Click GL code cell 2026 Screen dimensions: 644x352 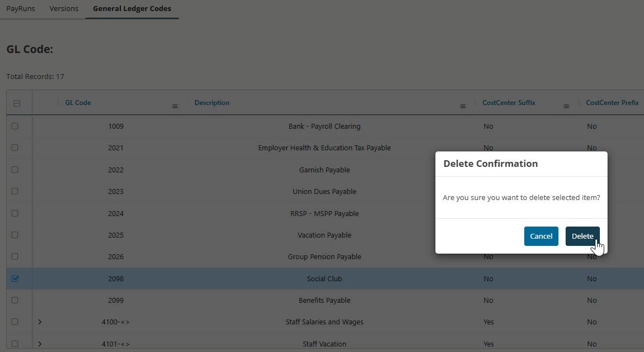(x=116, y=256)
